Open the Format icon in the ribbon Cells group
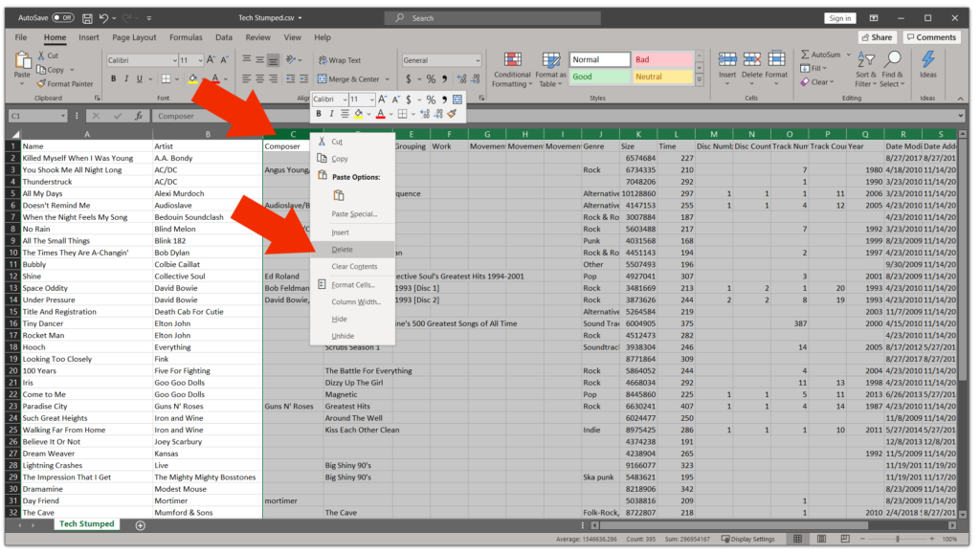Screen dimensions: 980x554 [776, 59]
